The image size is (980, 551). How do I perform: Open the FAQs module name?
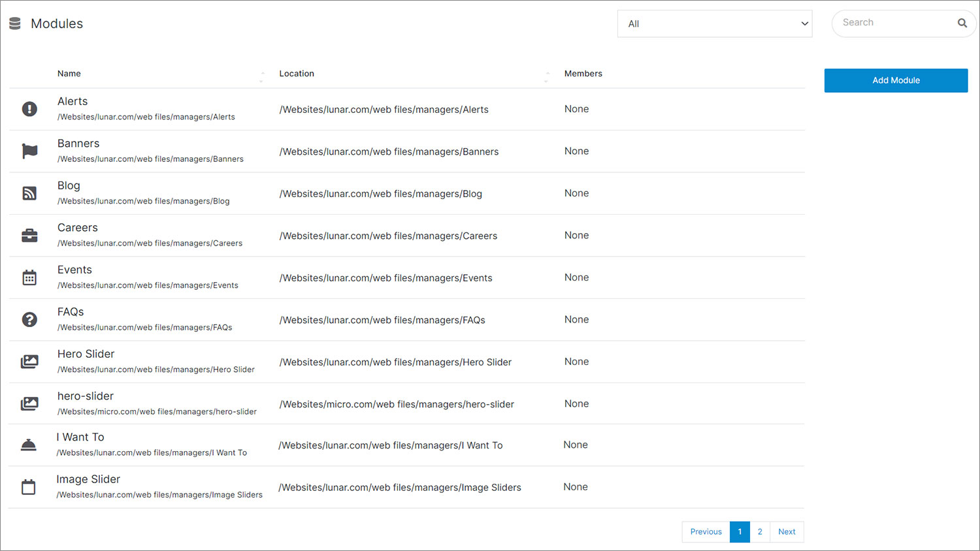pos(71,312)
